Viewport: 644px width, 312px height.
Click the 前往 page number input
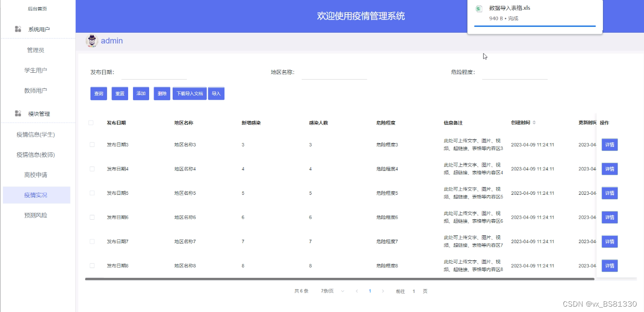[414, 291]
